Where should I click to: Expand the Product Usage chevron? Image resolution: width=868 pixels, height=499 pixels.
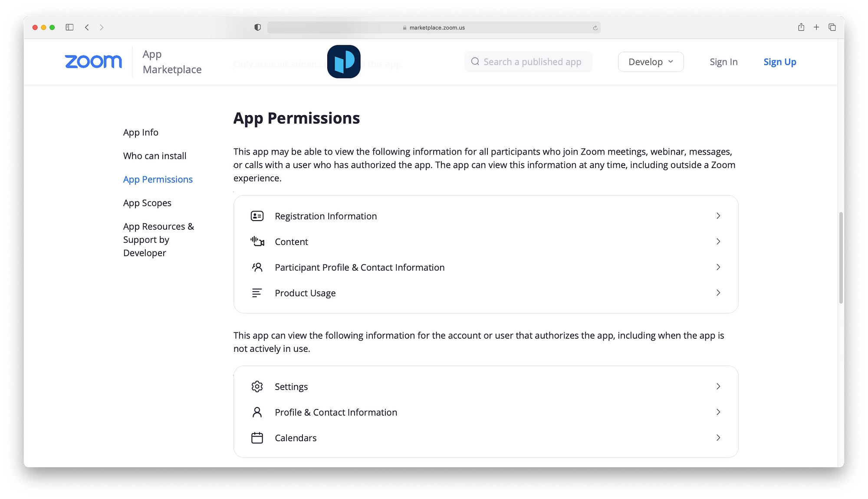[718, 293]
